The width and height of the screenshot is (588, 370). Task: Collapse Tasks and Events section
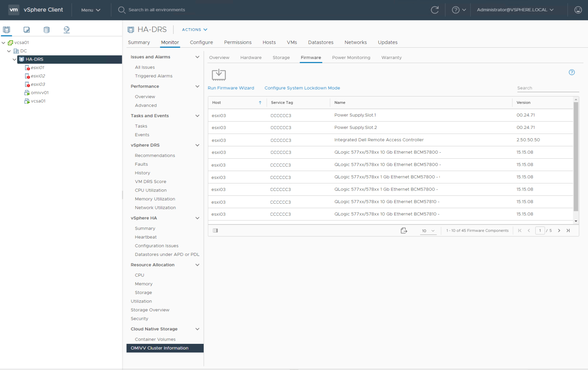(197, 116)
